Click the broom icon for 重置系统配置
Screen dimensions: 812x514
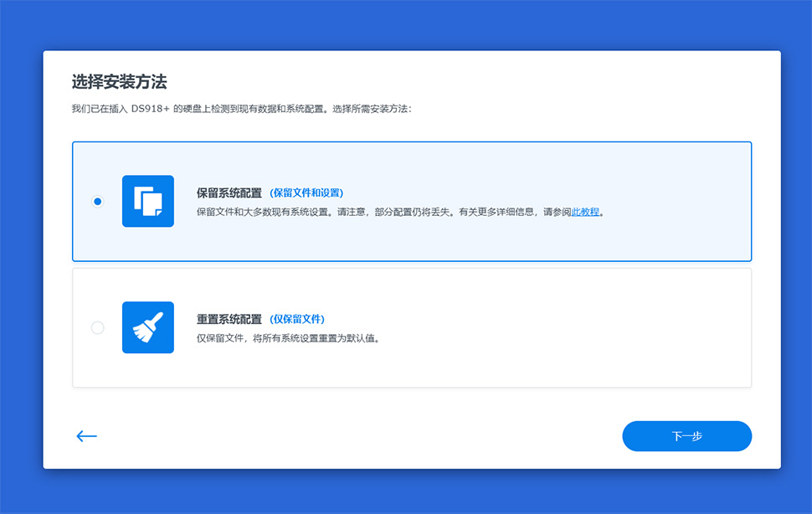click(148, 327)
